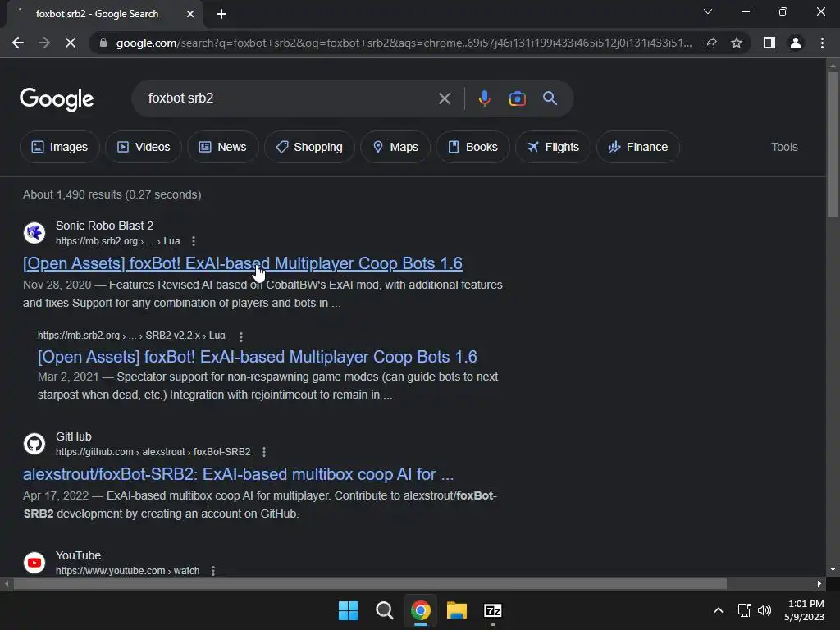Open a new browser tab
Image resolution: width=840 pixels, height=630 pixels.
pos(221,14)
